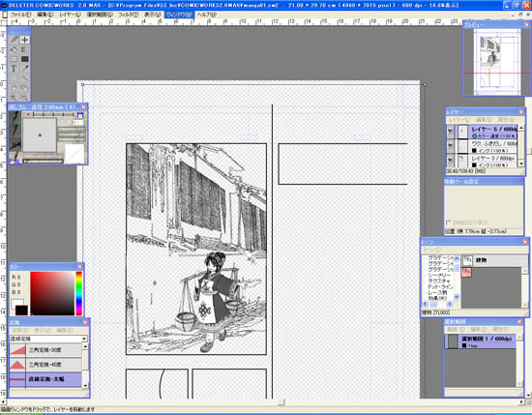Select the straight-line ruler row highlighted
The width and height of the screenshot is (532, 415).
(x=45, y=379)
